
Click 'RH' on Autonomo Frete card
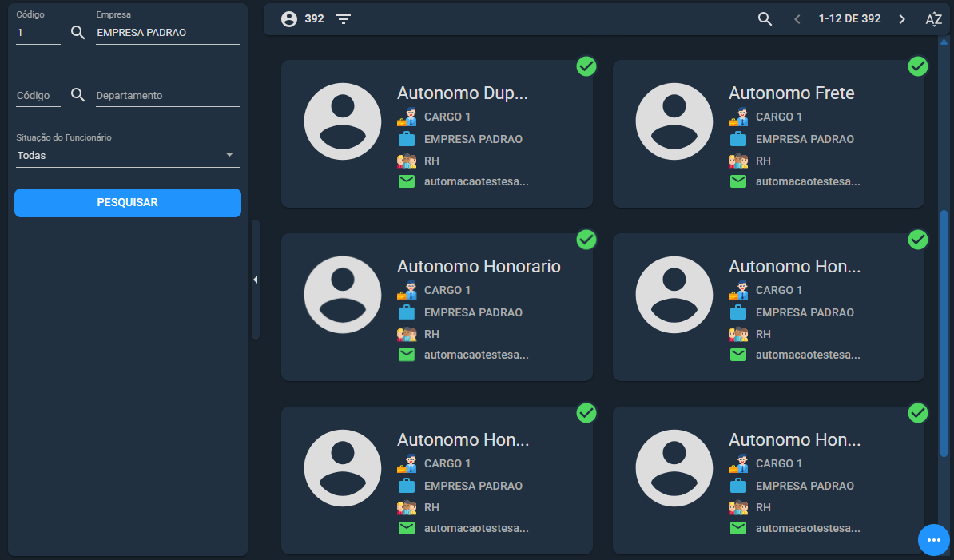click(763, 161)
